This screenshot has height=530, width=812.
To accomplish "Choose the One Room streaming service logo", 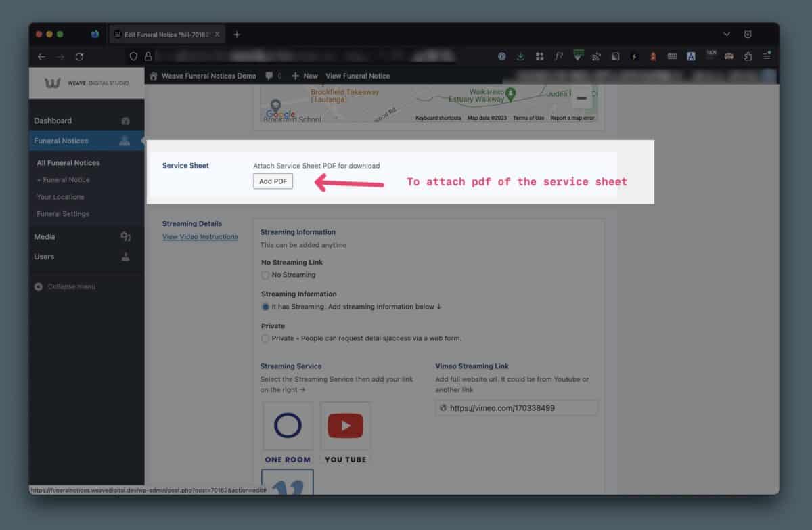I will pyautogui.click(x=288, y=426).
